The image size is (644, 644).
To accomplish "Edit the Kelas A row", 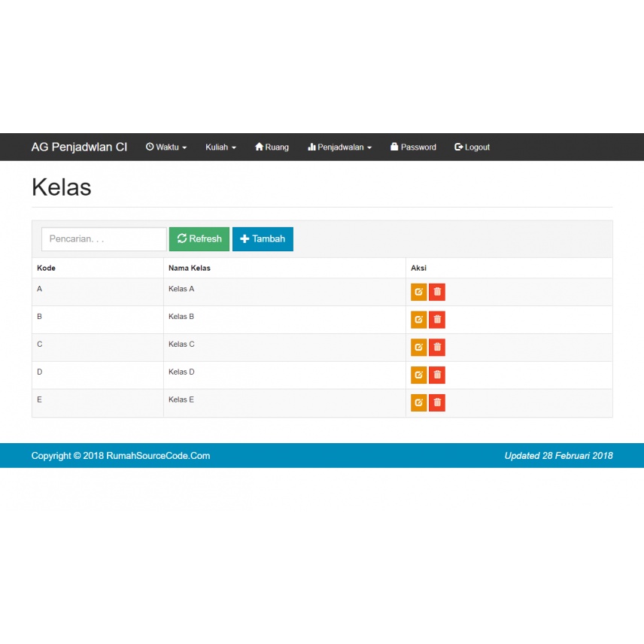I will coord(418,292).
